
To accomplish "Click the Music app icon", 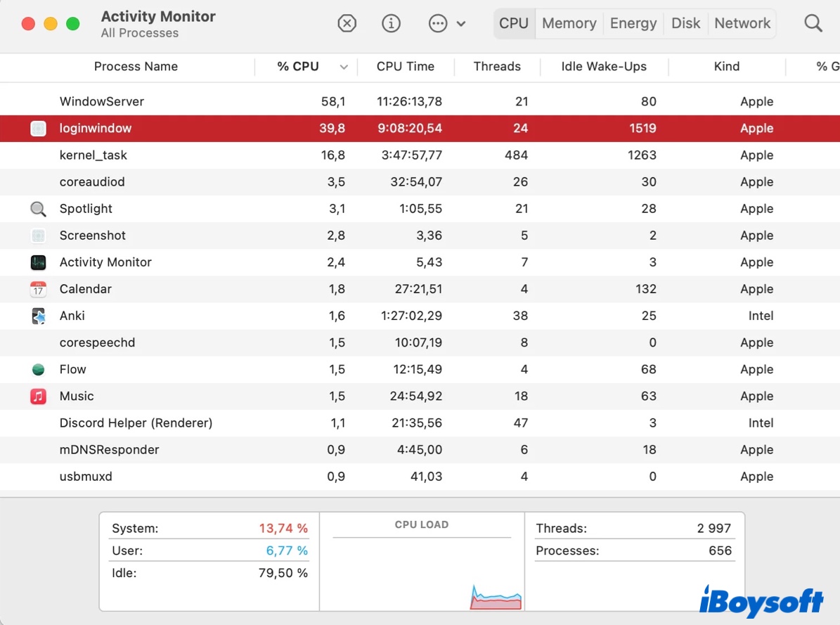I will coord(38,396).
